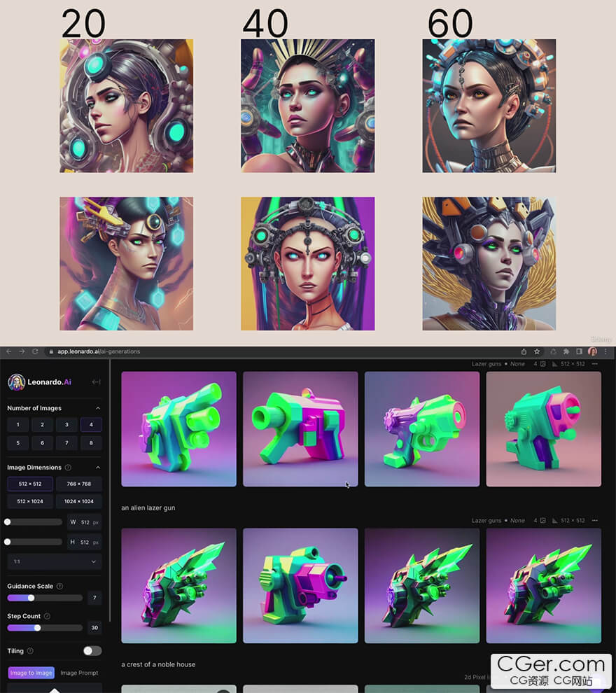This screenshot has height=693, width=616.
Task: Switch to the Image Prompt tab
Action: coord(79,673)
